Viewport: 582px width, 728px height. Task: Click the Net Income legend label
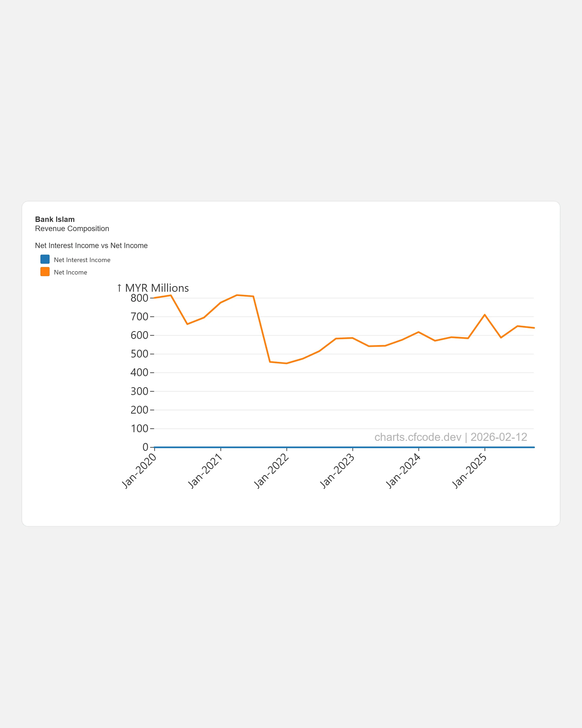point(71,273)
